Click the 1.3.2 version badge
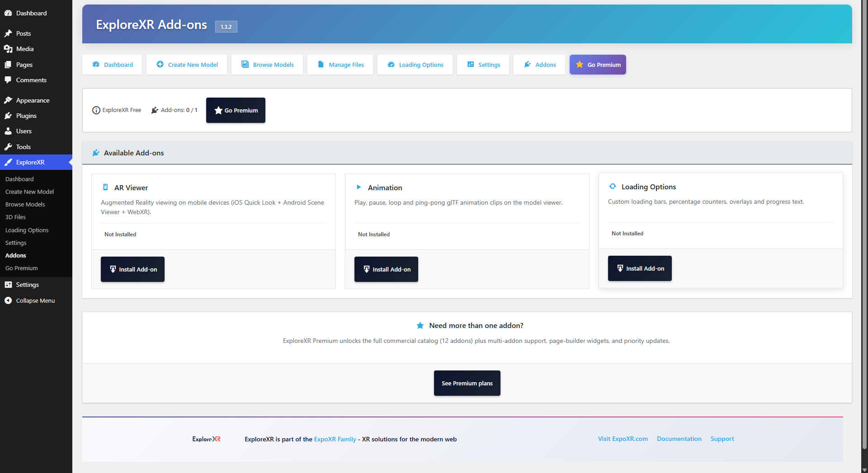The width and height of the screenshot is (868, 473). point(226,27)
